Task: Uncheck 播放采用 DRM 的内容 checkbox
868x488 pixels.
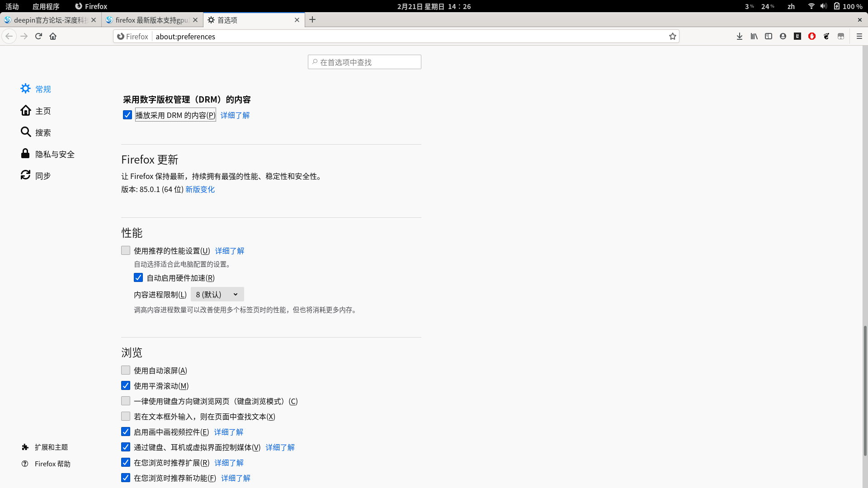Action: (127, 115)
